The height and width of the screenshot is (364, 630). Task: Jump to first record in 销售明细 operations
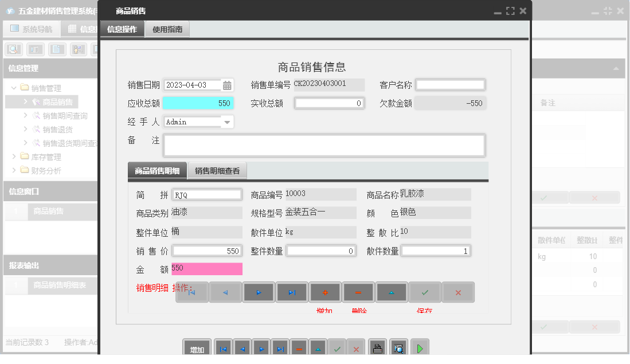coord(191,292)
